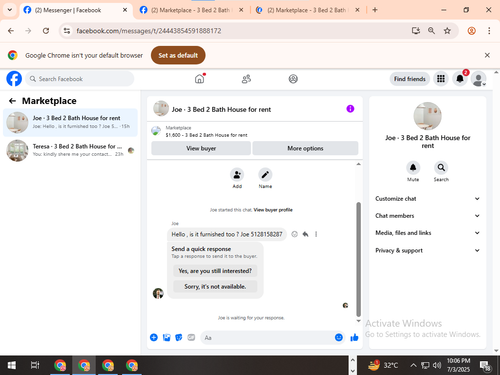
Task: Expand Chat members section
Action: (x=427, y=216)
